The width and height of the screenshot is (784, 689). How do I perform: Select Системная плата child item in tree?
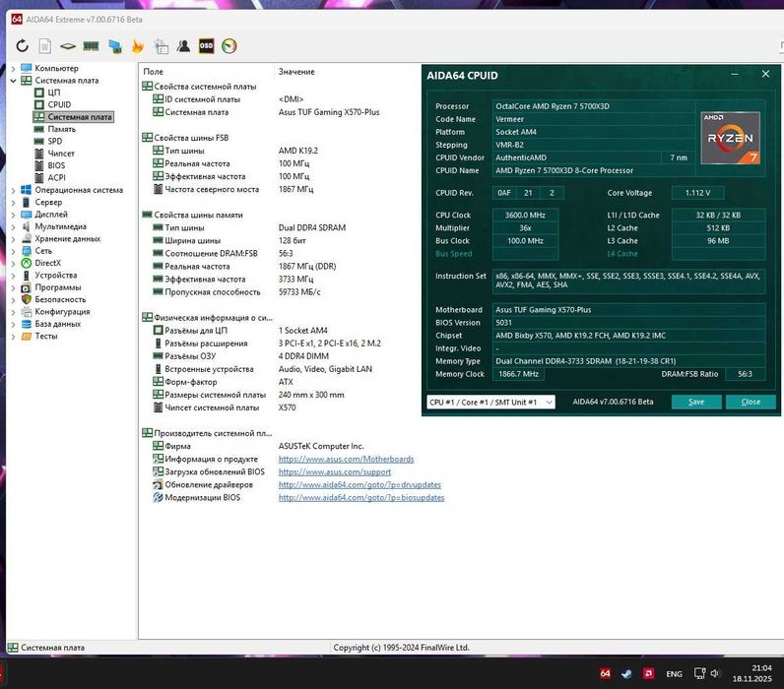[80, 117]
